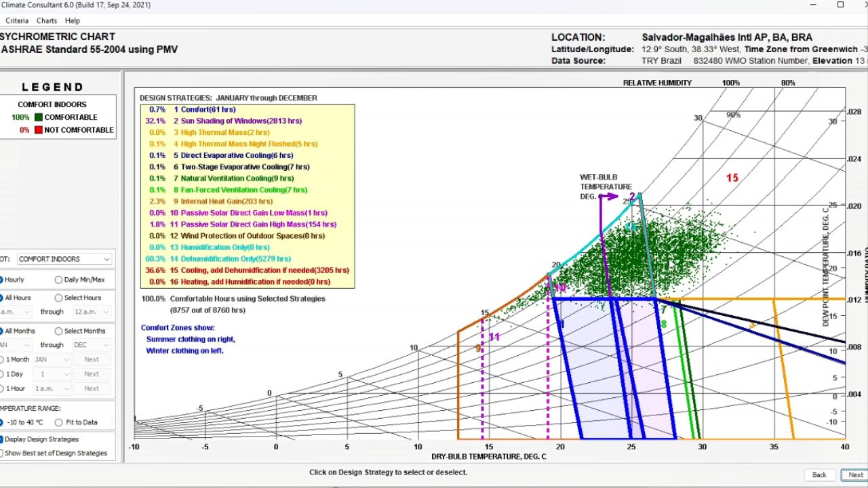Select the Dehumidification Only design strategy
The height and width of the screenshot is (488, 868).
235,259
